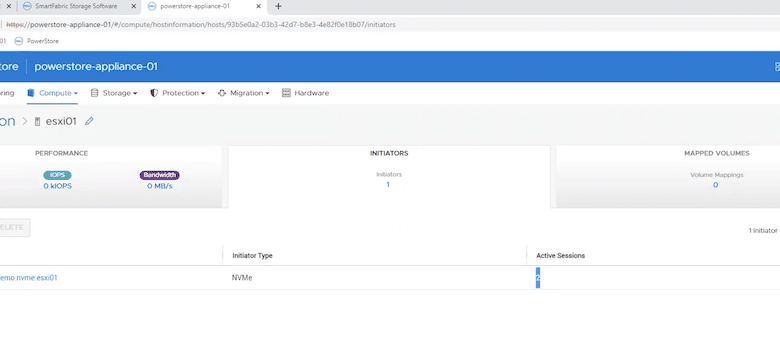Click the address bar URL
The width and height of the screenshot is (780, 361).
(x=201, y=24)
